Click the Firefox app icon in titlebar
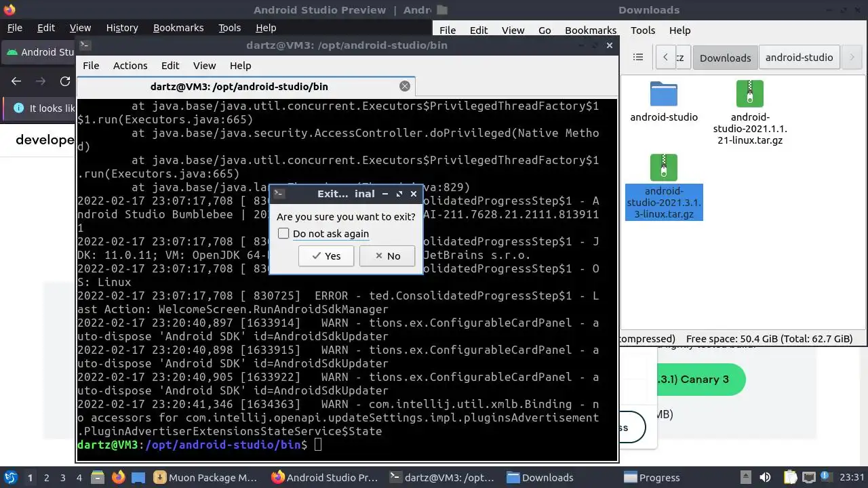The width and height of the screenshot is (868, 488). (8, 9)
